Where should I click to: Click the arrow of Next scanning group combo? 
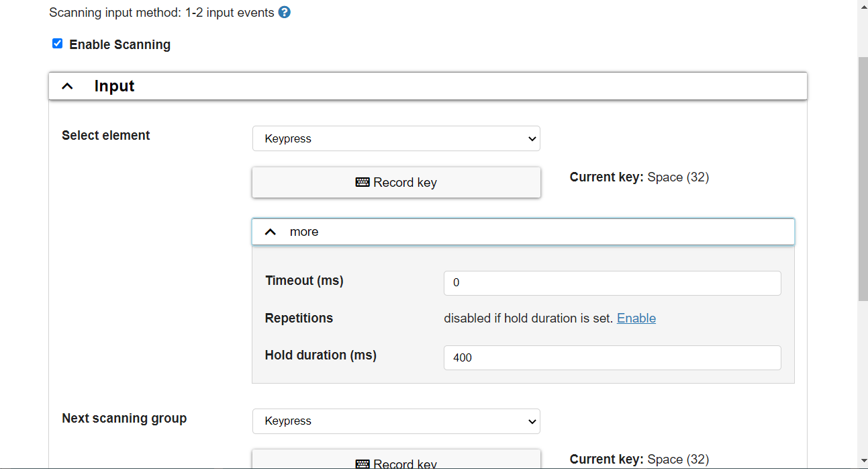[532, 421]
